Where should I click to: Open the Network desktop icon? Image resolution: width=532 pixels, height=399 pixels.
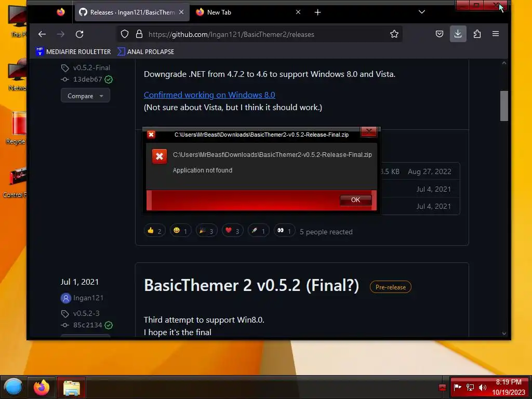point(17,75)
